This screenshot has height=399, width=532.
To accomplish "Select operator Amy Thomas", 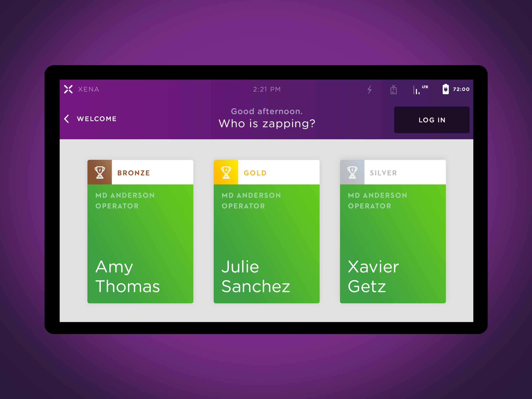I will pos(140,231).
